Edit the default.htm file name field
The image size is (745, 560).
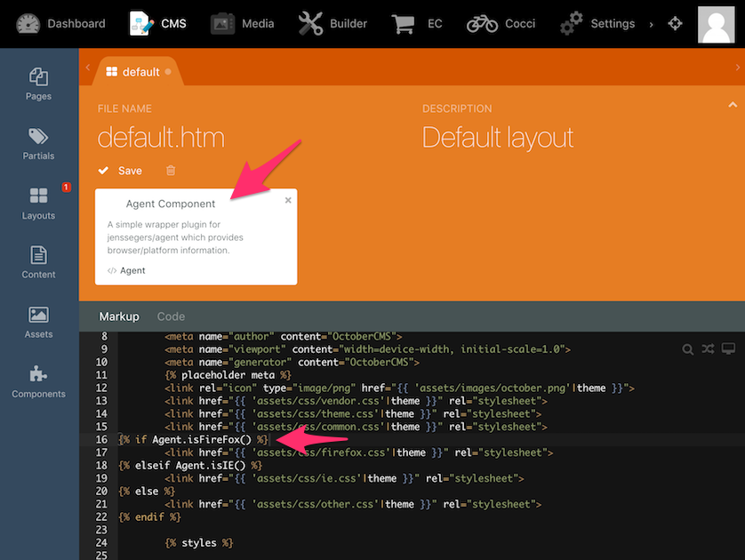point(161,138)
